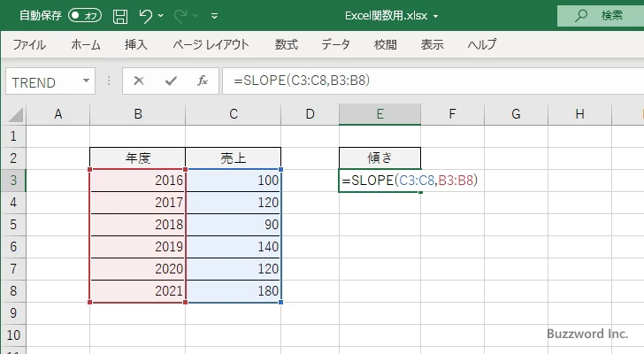The image size is (644, 354).
Task: Select column B header
Action: pyautogui.click(x=138, y=114)
